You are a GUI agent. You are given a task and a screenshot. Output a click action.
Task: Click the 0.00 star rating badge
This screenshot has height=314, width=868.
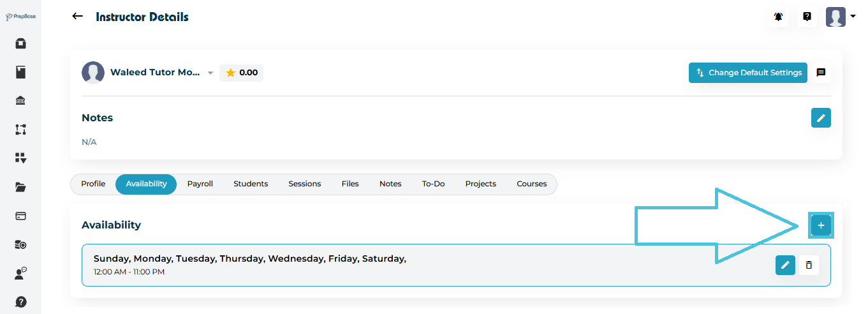point(241,73)
